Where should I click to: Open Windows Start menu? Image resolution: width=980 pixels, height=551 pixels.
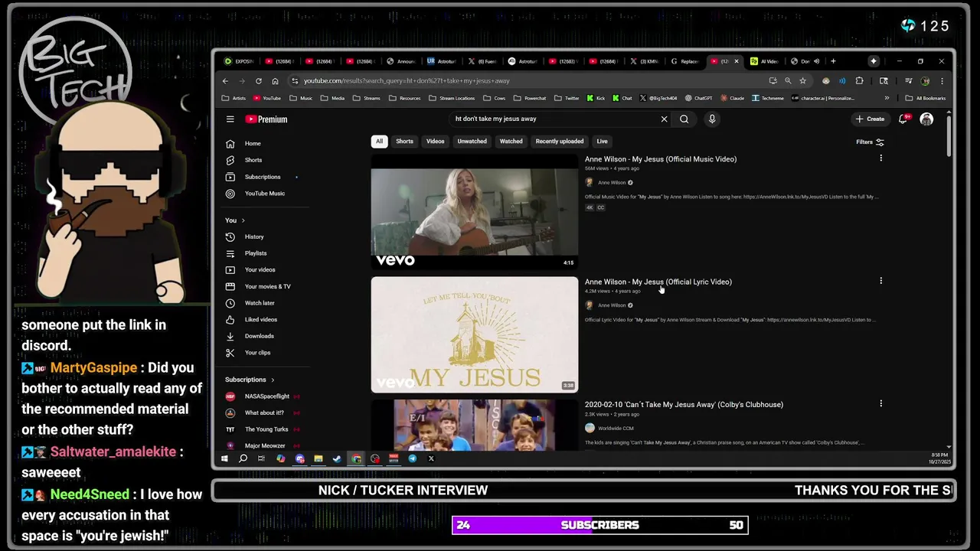(224, 458)
